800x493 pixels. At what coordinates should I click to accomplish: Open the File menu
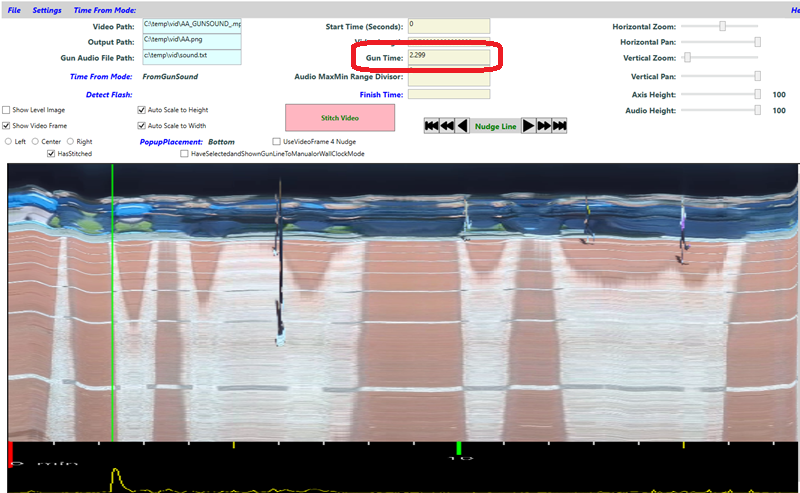click(x=14, y=10)
